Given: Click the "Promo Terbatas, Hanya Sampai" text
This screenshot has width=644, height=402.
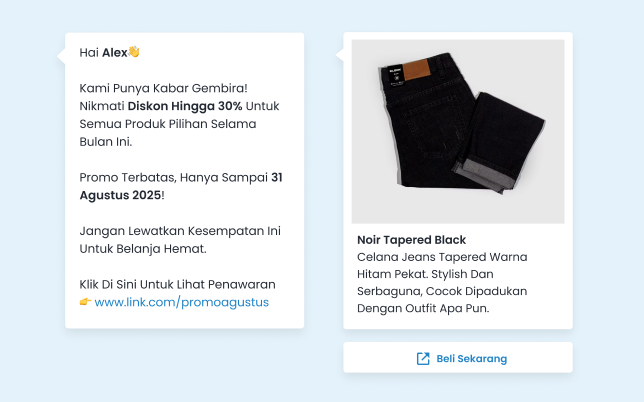Looking at the screenshot, I should [174, 178].
